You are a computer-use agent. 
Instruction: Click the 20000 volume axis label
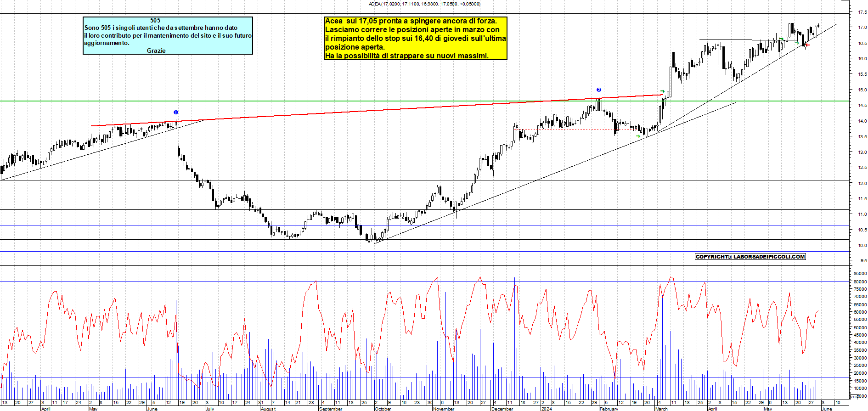pos(860,373)
